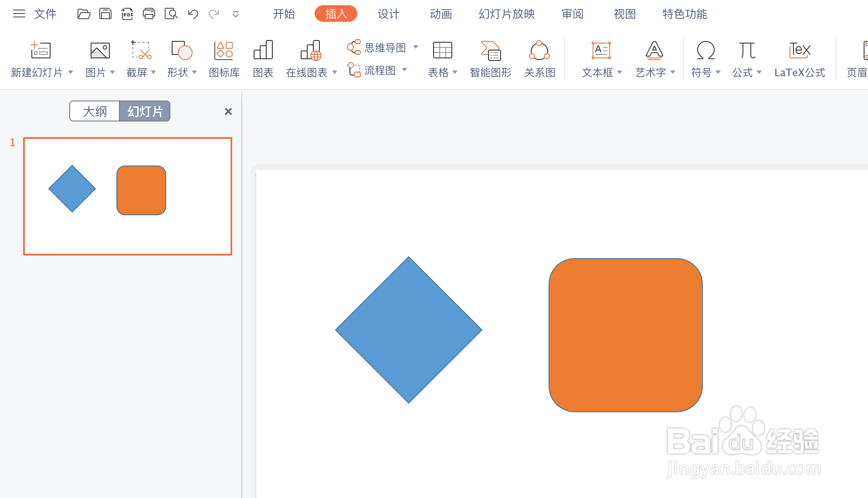Click the omega symbol icon

705,50
